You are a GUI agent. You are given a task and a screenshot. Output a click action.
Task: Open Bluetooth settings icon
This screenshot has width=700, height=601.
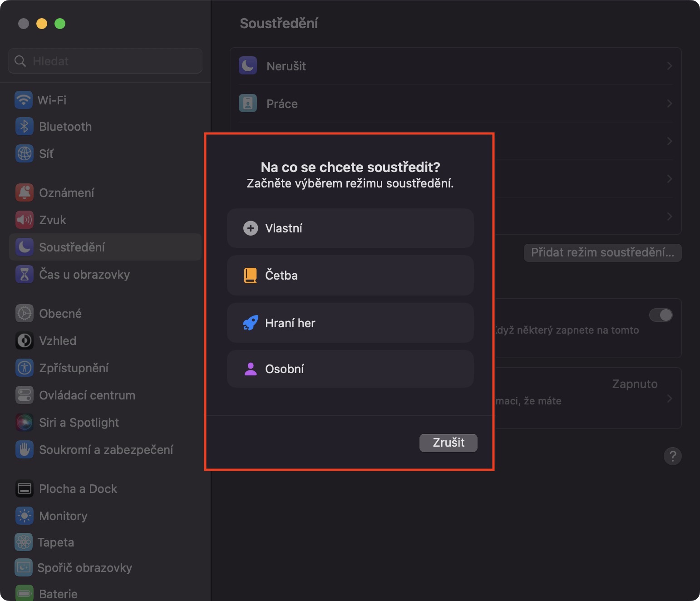(x=25, y=127)
